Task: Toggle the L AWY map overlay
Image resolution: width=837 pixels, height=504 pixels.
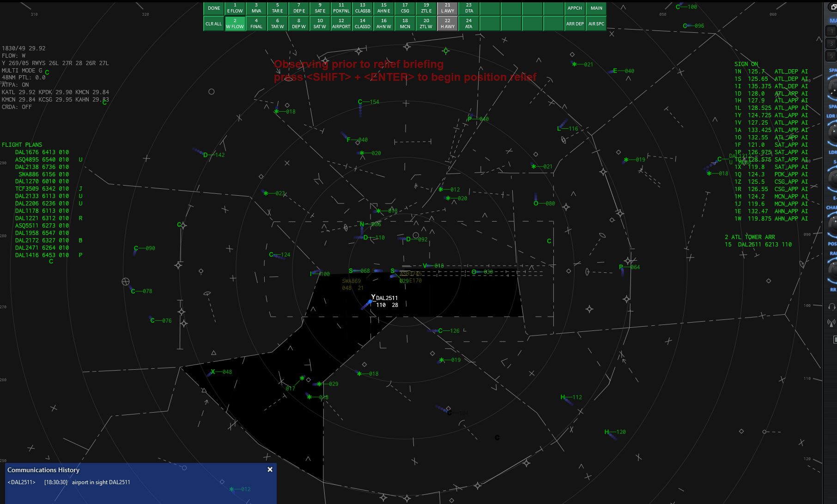Action: tap(447, 8)
